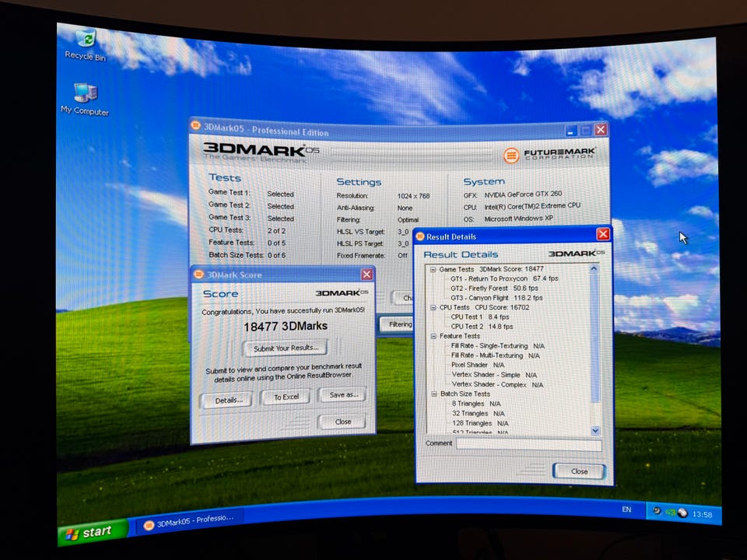The width and height of the screenshot is (747, 560).
Task: Open the Recycle Bin desktop icon
Action: pyautogui.click(x=86, y=45)
